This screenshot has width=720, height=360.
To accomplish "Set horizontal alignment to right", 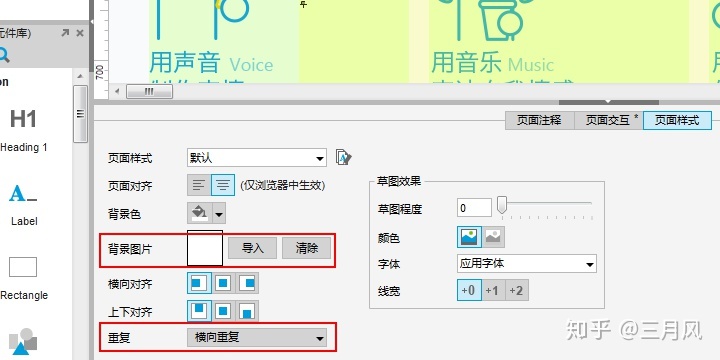I will coord(247,283).
